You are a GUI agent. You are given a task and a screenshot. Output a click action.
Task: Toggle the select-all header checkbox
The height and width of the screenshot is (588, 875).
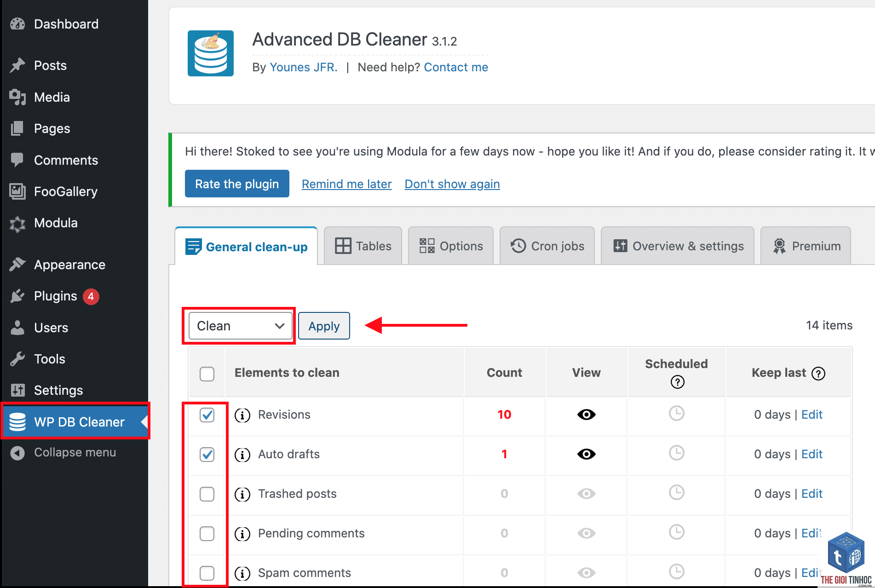point(207,374)
